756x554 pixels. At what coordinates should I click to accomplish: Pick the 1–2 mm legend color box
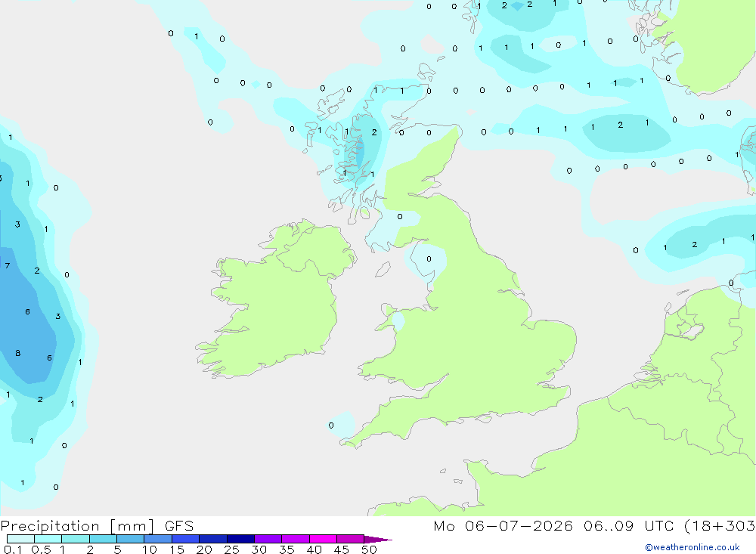point(76,539)
